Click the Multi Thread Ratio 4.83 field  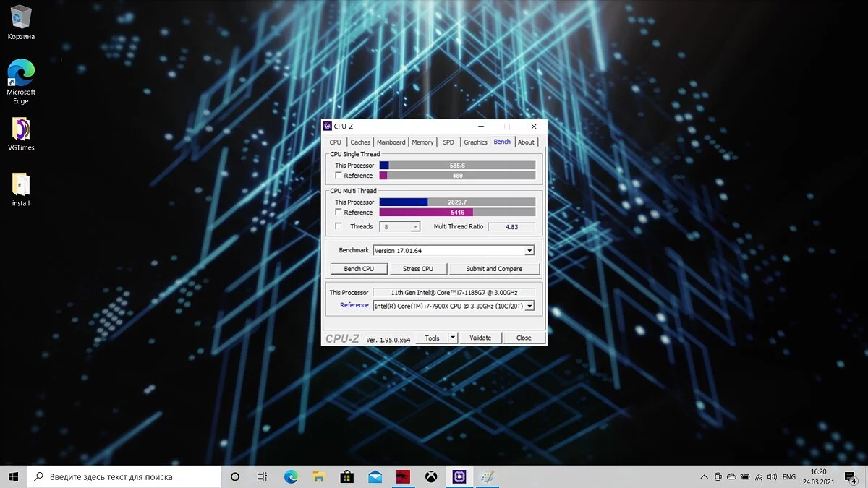[x=511, y=226]
